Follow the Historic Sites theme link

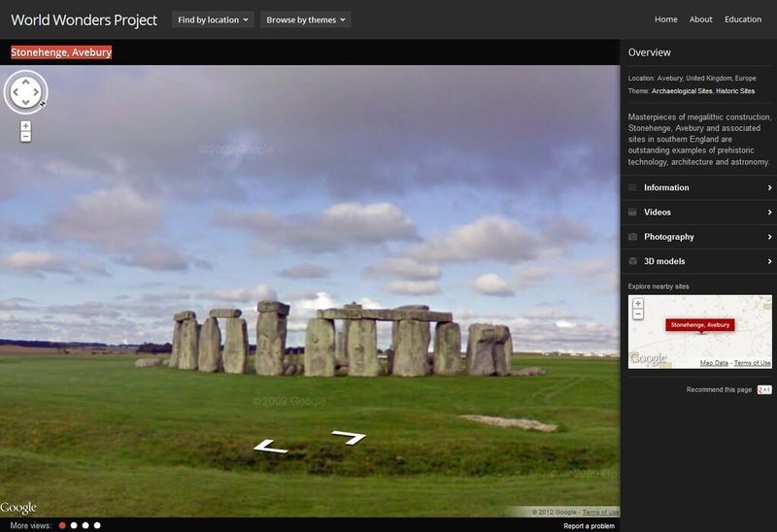pyautogui.click(x=735, y=91)
